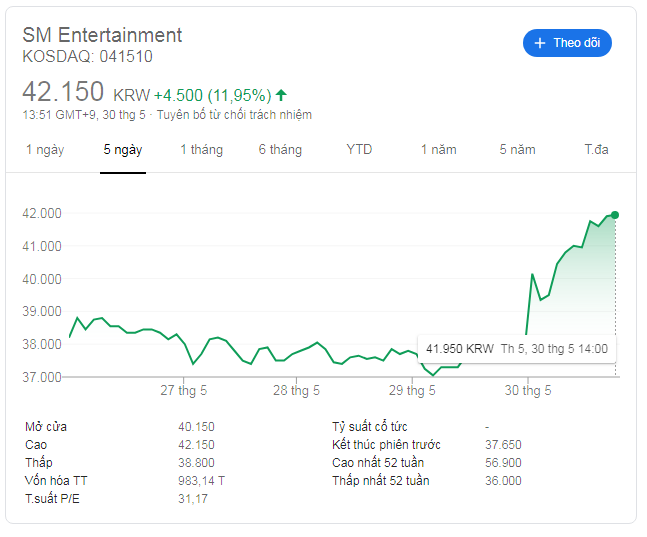Switch chart to 1 năm
Viewport: 647px width, 537px height.
pos(438,149)
